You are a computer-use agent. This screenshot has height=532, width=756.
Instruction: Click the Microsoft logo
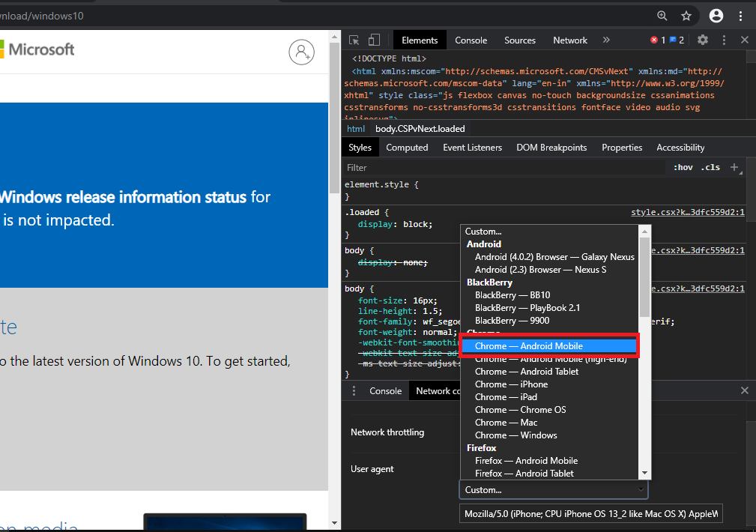point(37,49)
